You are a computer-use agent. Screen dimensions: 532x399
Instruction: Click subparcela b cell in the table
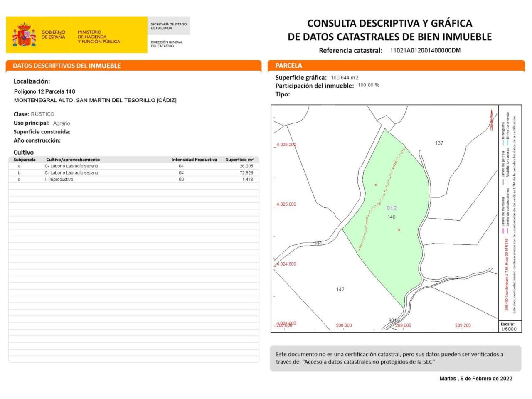(x=19, y=173)
